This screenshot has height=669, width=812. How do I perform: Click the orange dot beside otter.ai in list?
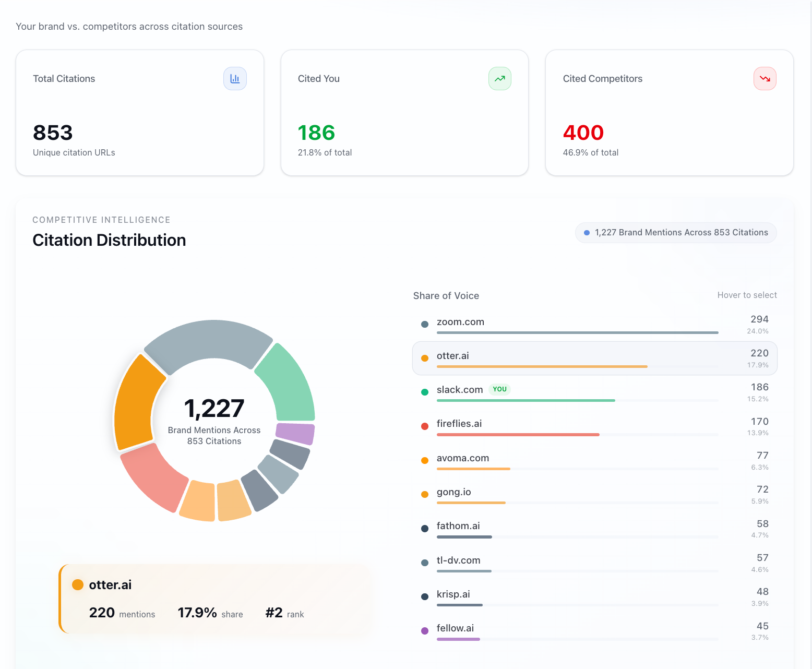coord(425,358)
